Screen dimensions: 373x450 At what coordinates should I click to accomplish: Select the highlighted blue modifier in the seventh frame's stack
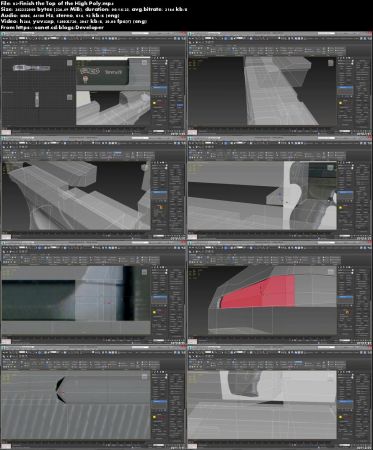coord(159,402)
